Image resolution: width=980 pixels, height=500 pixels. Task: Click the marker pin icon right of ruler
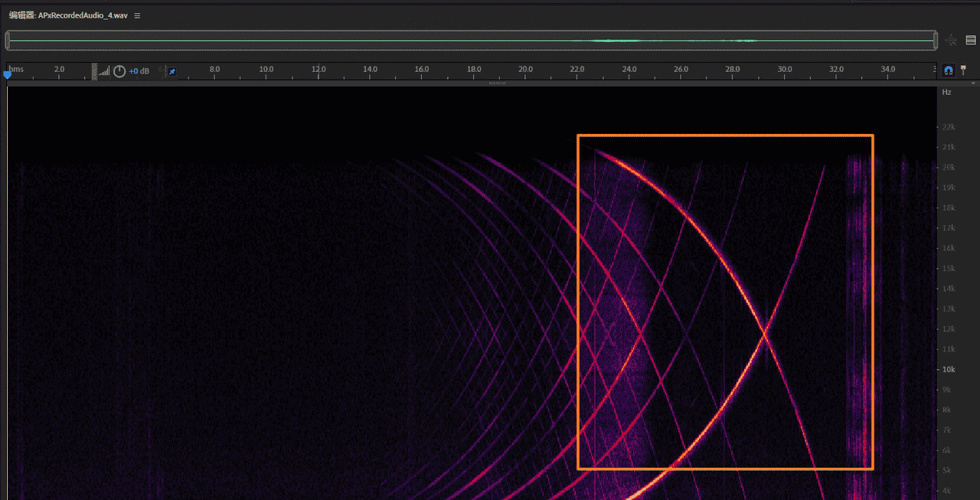pyautogui.click(x=963, y=70)
